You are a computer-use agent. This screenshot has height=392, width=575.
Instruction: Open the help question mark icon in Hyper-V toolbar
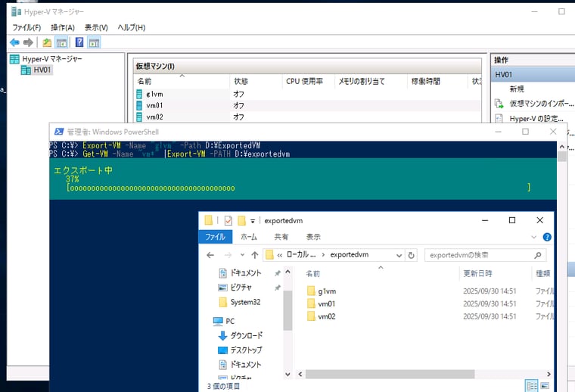point(79,42)
